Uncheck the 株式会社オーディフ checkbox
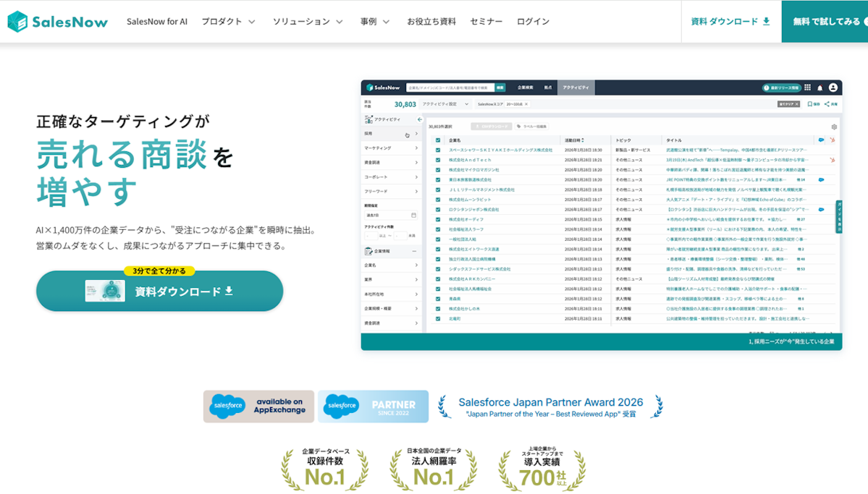Viewport: 868px width, 494px height. pos(438,220)
